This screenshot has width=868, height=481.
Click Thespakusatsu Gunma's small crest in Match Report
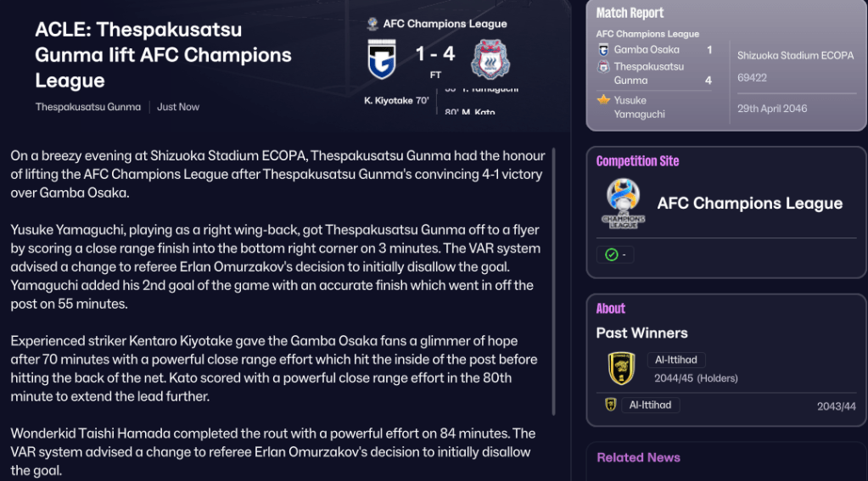coord(603,66)
